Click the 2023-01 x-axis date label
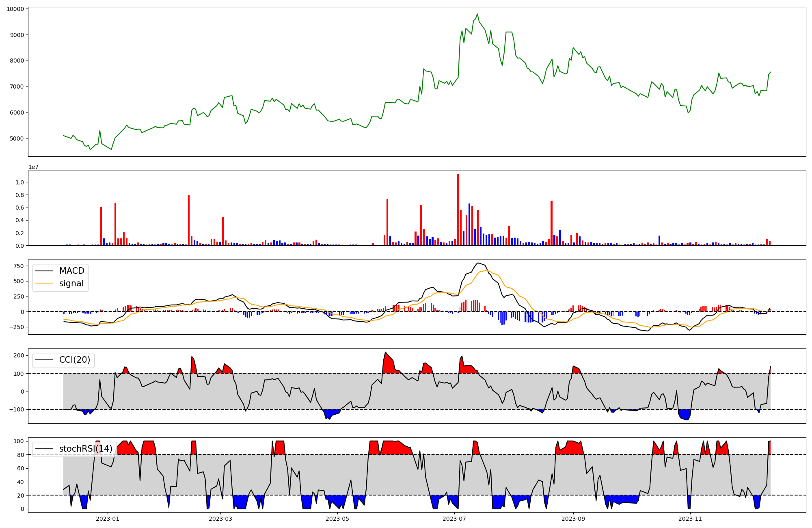812x528 pixels. pyautogui.click(x=108, y=519)
